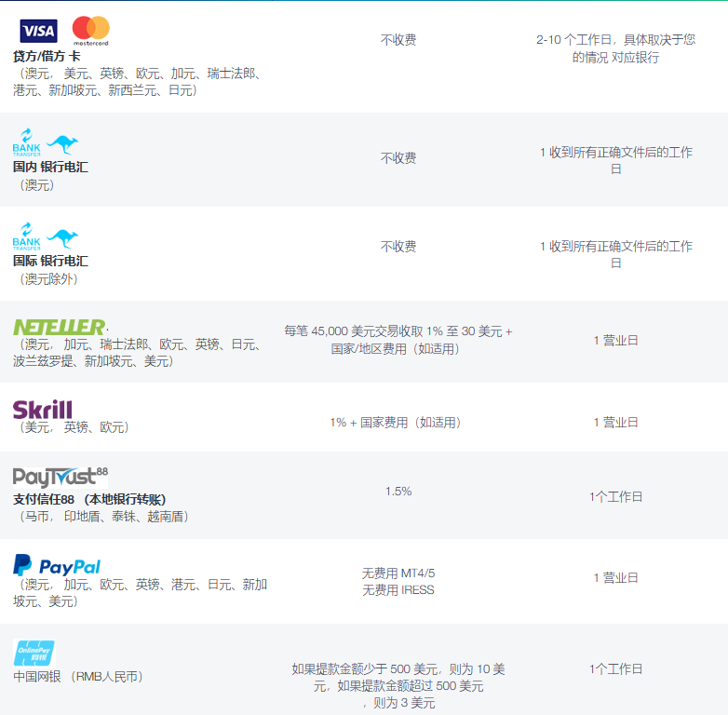Click 不收费 fee in 国际 银行电汇 row
Screen dimensions: 728x715
point(398,247)
